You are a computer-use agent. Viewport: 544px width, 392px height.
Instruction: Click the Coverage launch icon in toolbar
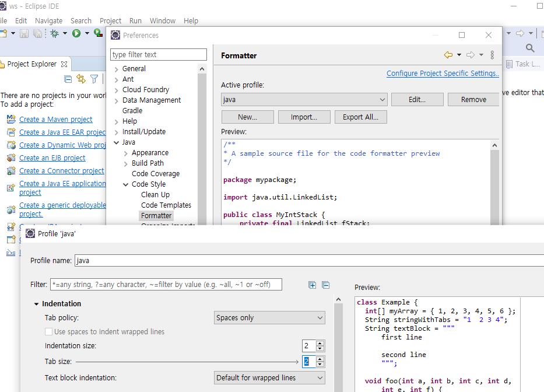click(x=98, y=33)
